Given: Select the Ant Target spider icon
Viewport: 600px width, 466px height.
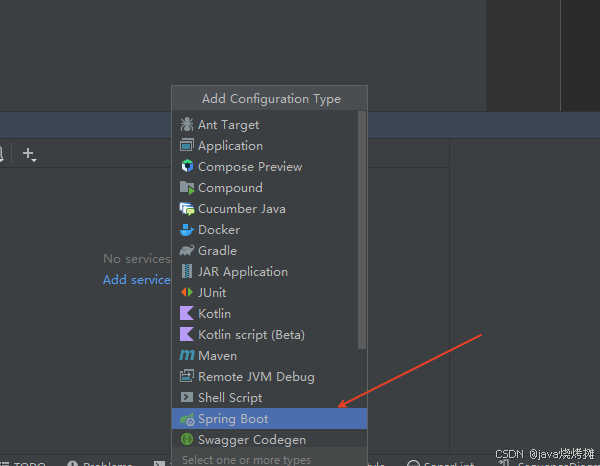Looking at the screenshot, I should click(187, 124).
